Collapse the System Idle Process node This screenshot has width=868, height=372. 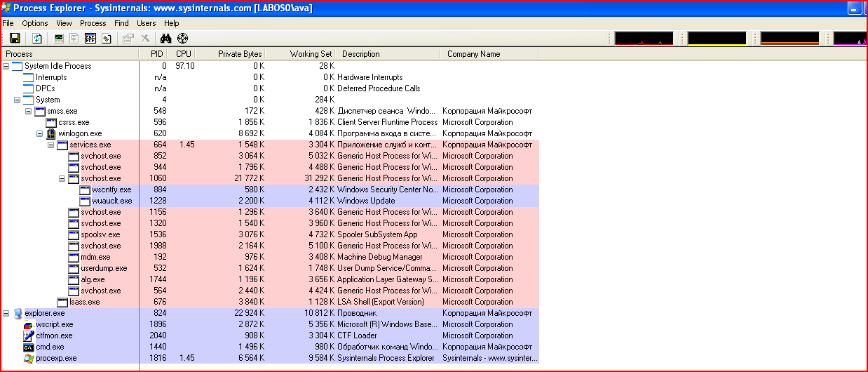tap(6, 66)
